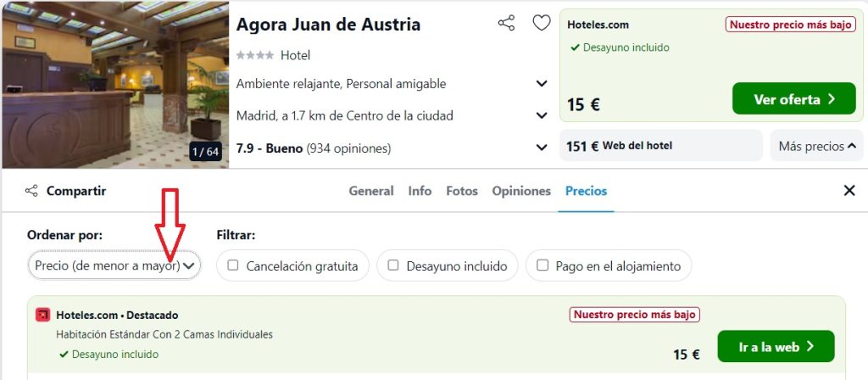Open the hotel lobby photo thumbnail

pyautogui.click(x=115, y=84)
